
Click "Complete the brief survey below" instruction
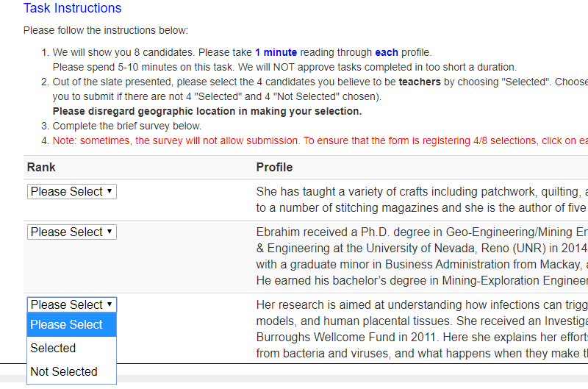(126, 126)
